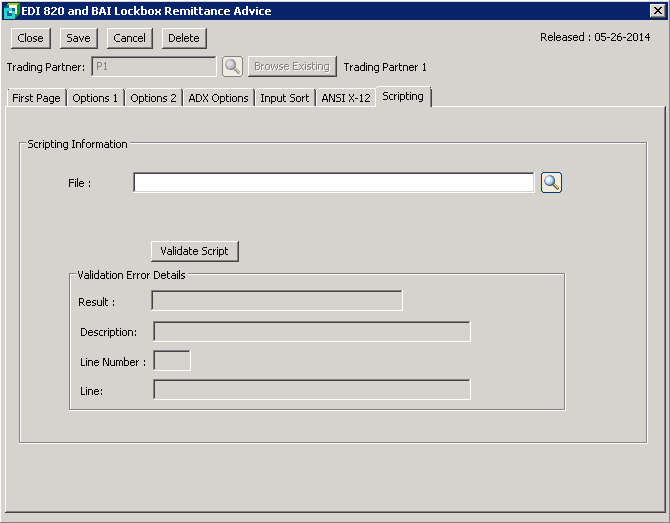
Task: Open the Options 2 tab
Action: click(153, 98)
